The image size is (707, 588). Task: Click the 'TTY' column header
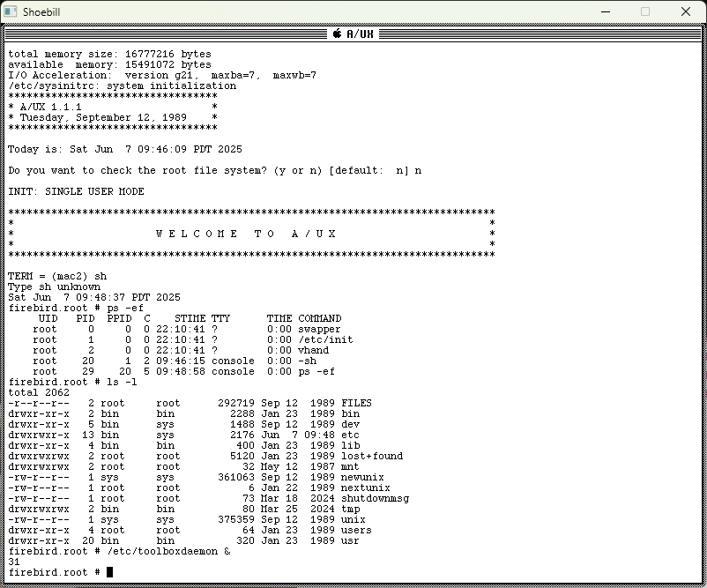[x=221, y=319]
